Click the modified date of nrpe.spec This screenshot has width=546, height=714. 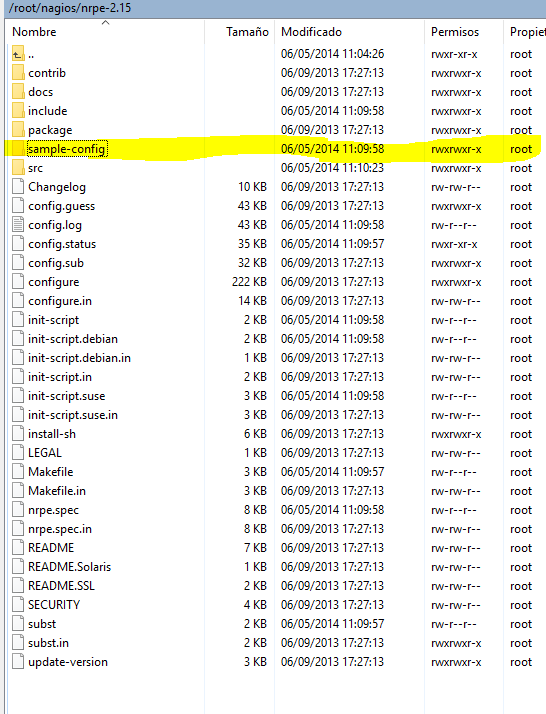tap(332, 510)
